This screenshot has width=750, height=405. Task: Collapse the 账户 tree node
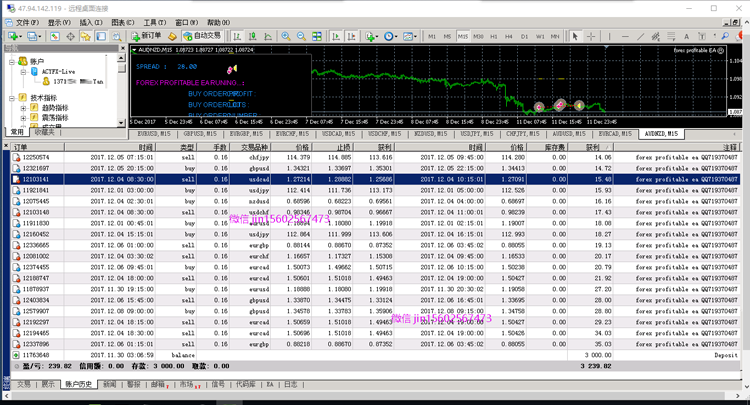pyautogui.click(x=11, y=62)
